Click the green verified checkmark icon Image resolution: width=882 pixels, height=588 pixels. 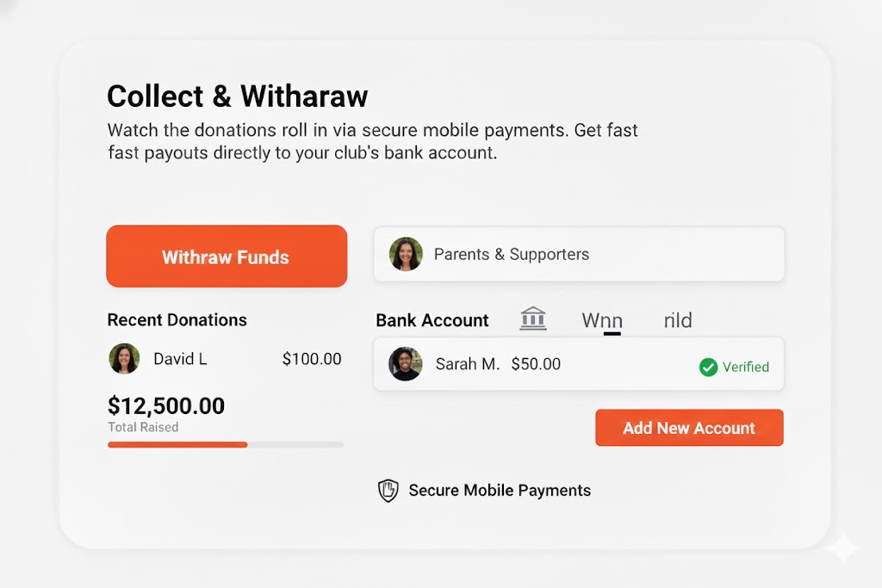[709, 367]
